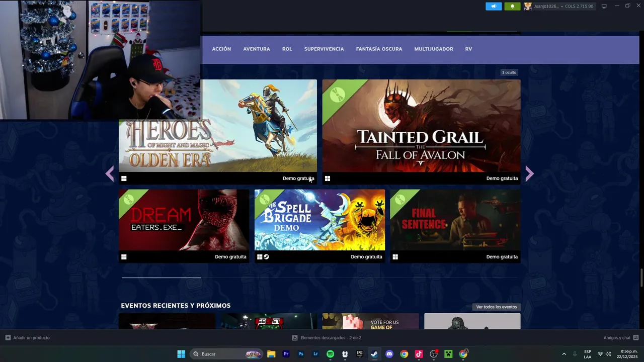Click the Juanjo1026_ profile avatar
The image size is (644, 362).
pos(528,6)
